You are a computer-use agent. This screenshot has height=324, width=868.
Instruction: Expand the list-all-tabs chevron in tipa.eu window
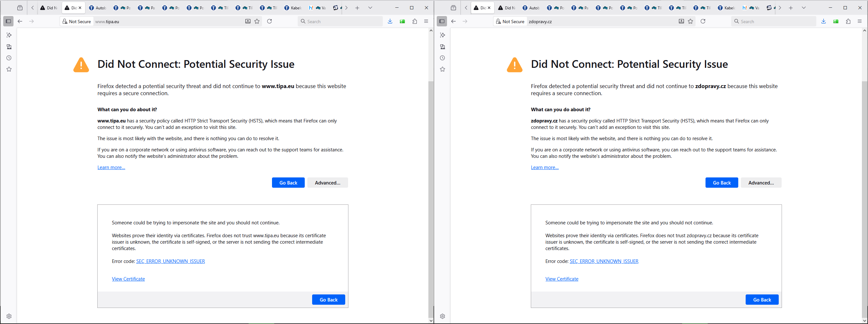(x=370, y=8)
